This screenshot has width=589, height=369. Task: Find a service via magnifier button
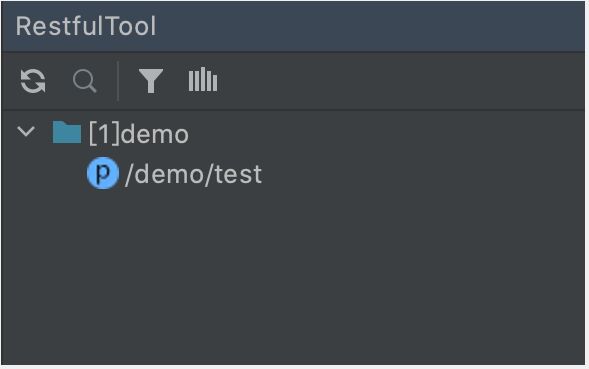pyautogui.click(x=85, y=81)
